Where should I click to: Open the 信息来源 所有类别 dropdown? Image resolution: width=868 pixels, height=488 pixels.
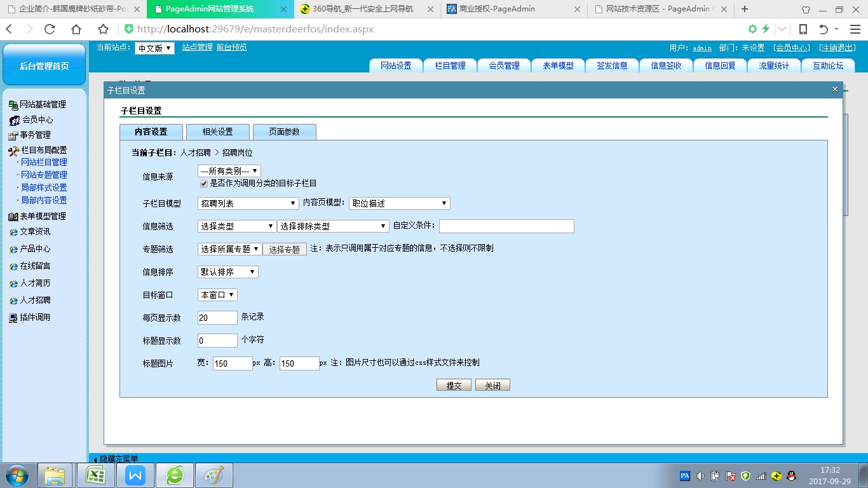pos(229,171)
